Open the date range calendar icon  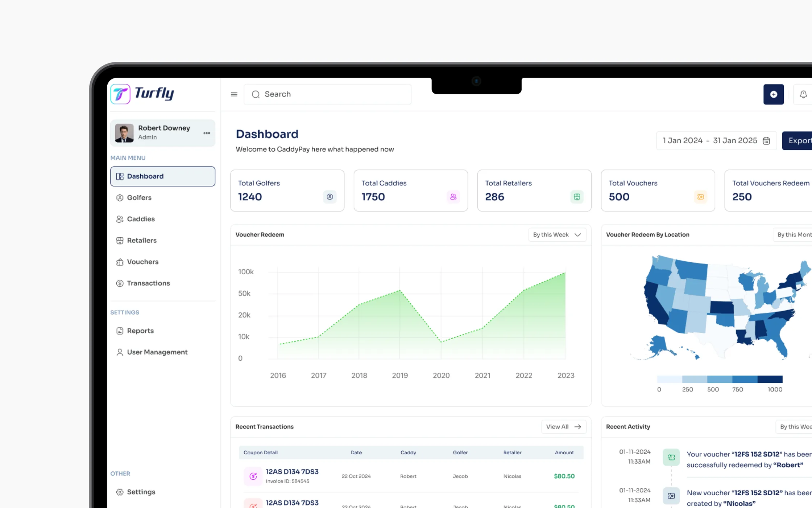[x=766, y=141]
